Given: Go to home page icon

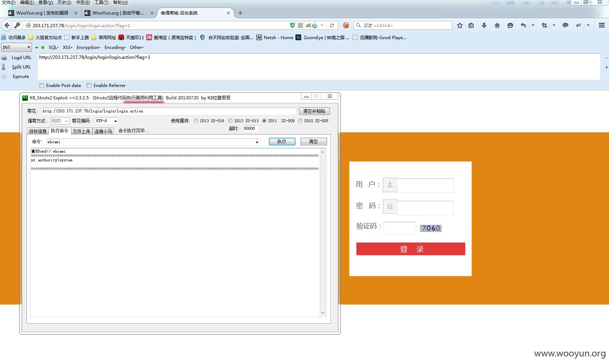Looking at the screenshot, I should click(x=497, y=25).
